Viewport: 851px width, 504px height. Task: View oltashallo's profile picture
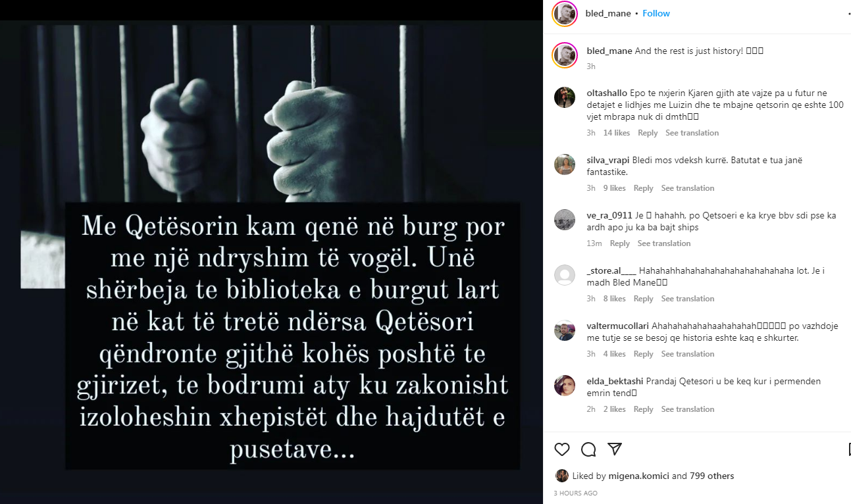(565, 97)
